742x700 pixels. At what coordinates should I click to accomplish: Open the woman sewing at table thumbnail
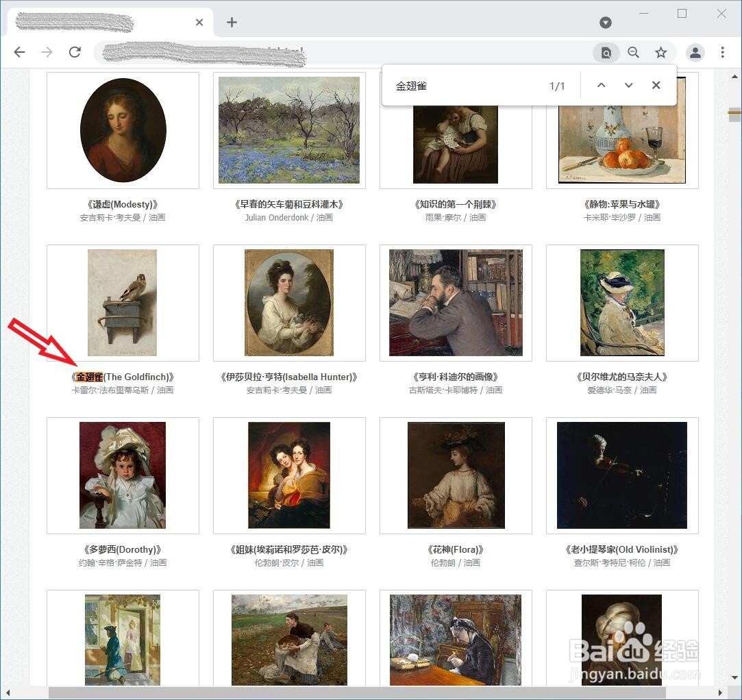456,638
